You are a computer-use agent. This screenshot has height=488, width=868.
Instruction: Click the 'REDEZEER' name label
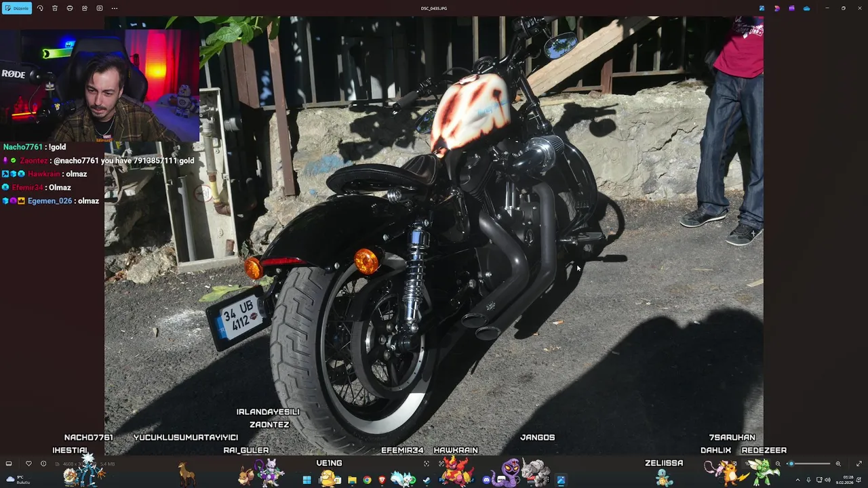click(x=764, y=451)
